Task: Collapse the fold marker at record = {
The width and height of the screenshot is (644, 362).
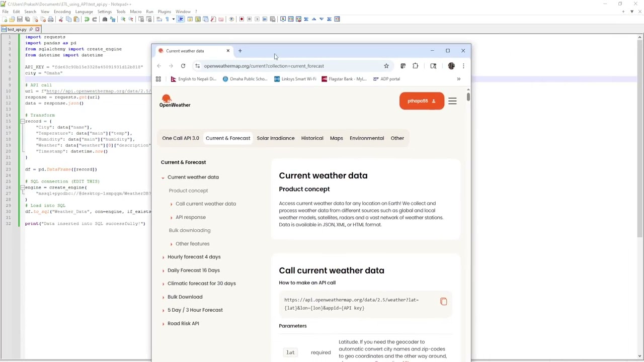Action: point(22,121)
